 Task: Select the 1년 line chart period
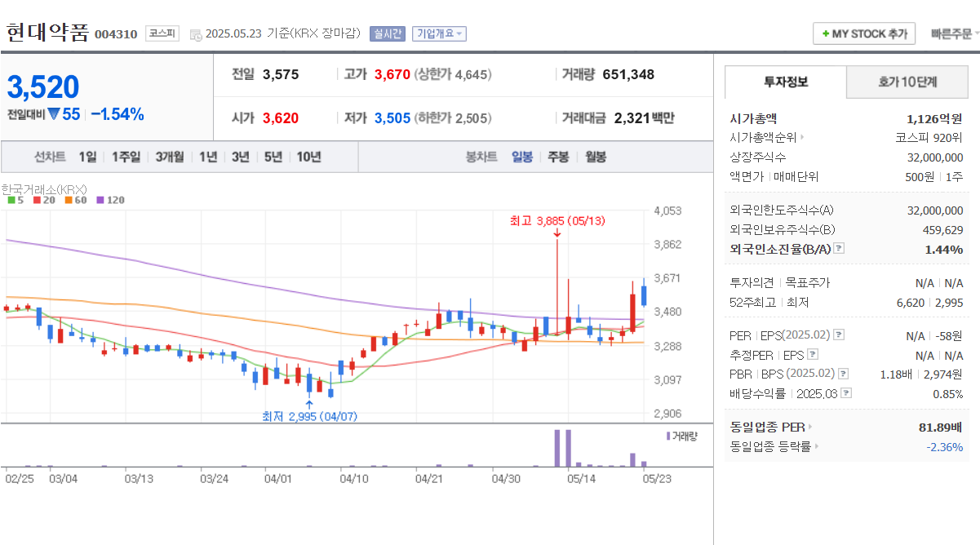click(x=208, y=157)
